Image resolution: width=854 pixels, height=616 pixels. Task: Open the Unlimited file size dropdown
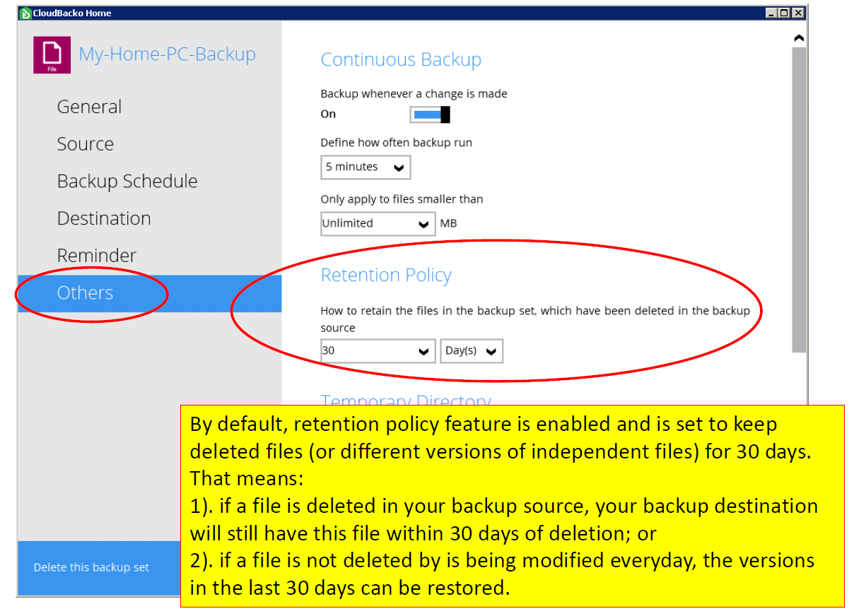tap(378, 224)
